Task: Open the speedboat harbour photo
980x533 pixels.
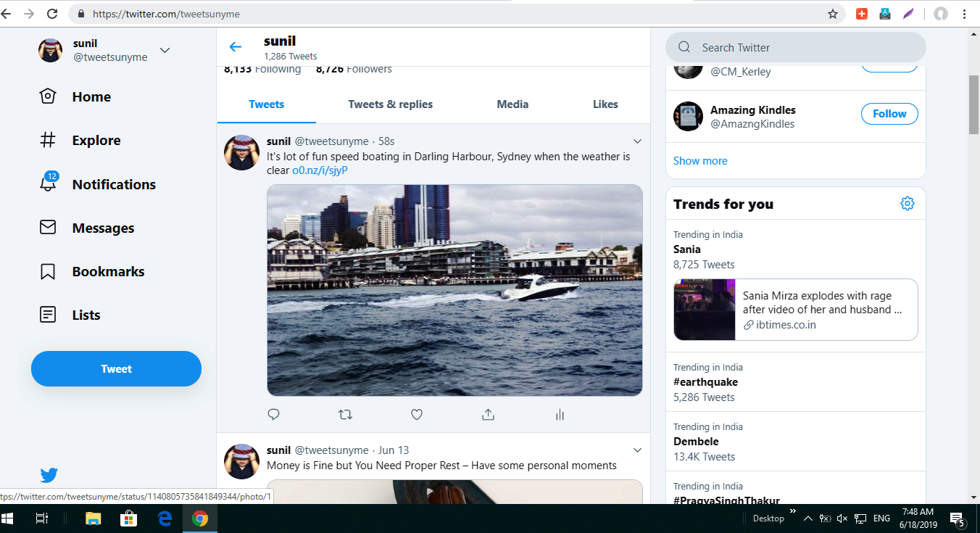Action: click(454, 290)
